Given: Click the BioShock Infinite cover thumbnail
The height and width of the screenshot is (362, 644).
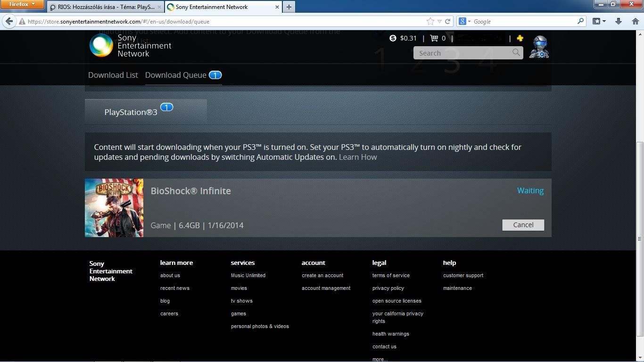Looking at the screenshot, I should 114,208.
